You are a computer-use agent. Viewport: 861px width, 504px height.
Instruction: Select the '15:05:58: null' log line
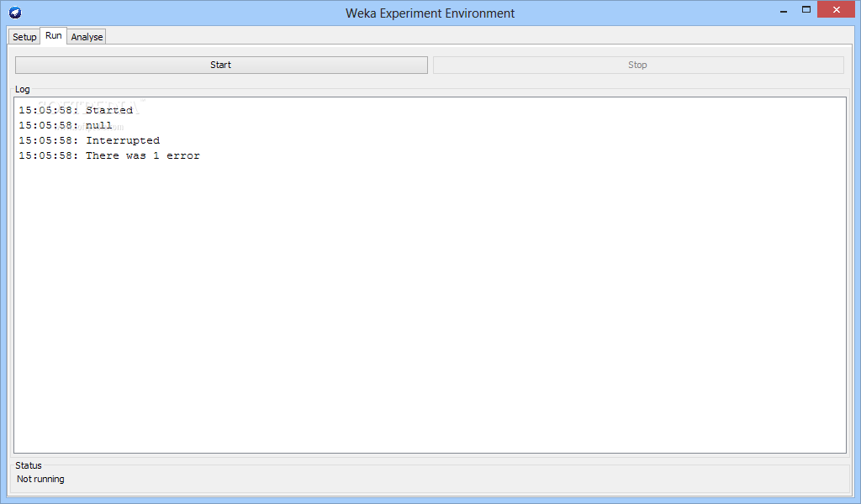click(66, 126)
